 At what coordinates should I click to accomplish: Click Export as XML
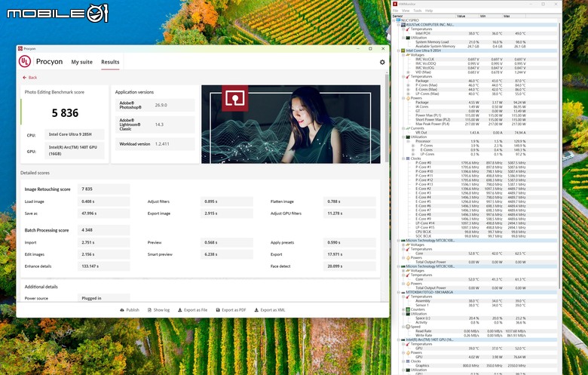[270, 310]
